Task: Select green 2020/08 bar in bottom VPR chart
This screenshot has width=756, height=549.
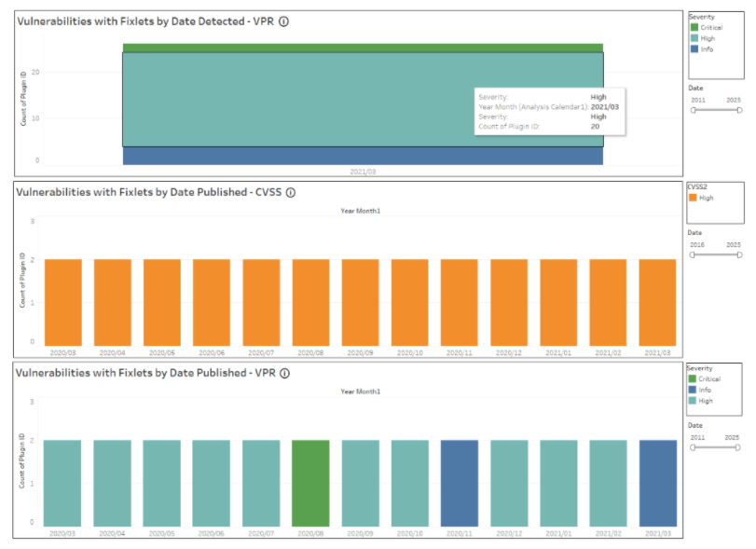Action: [x=310, y=483]
